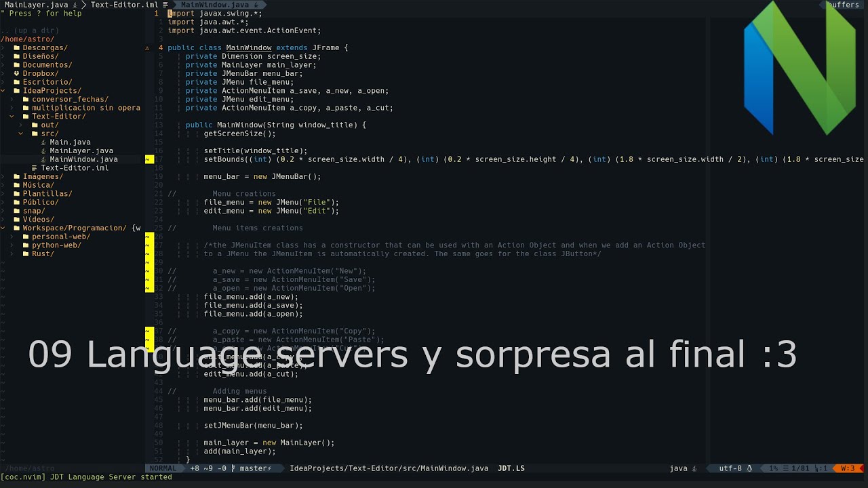Screen dimensions: 868x488
Task: Click the Rust folder icon
Action: [26, 253]
